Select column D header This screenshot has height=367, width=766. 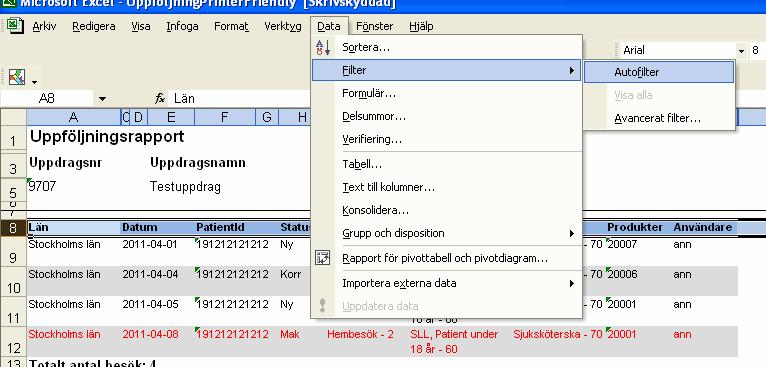(x=139, y=117)
